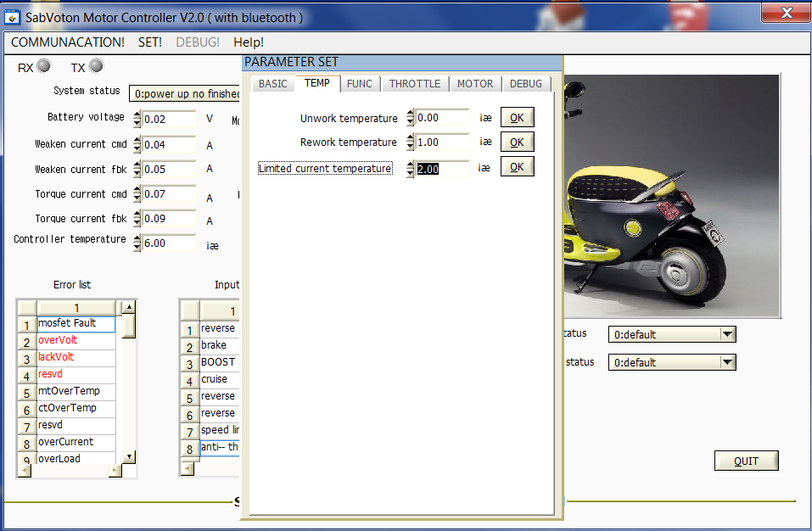Open the first 0:default status dropdown
This screenshot has height=531, width=812.
click(726, 334)
